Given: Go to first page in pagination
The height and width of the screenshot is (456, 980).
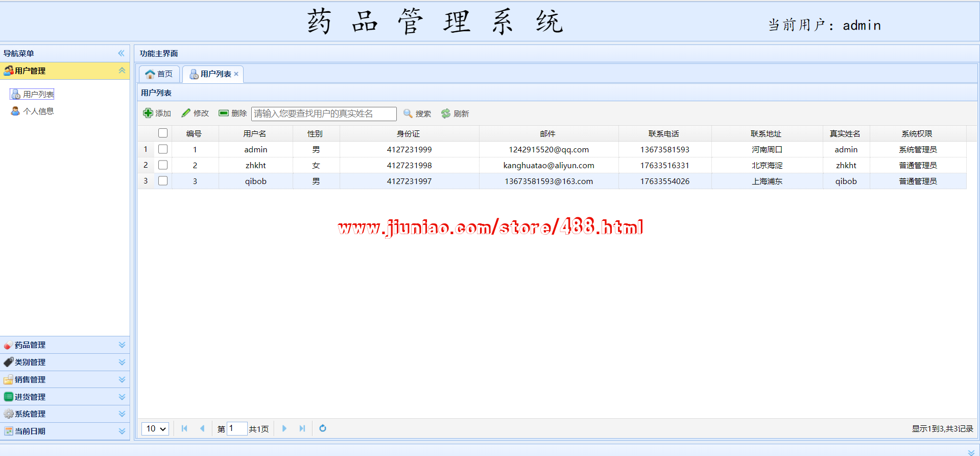Looking at the screenshot, I should coord(184,428).
